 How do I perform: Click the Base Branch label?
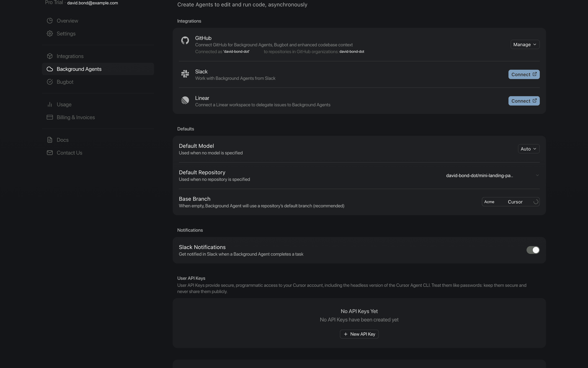[x=194, y=199]
